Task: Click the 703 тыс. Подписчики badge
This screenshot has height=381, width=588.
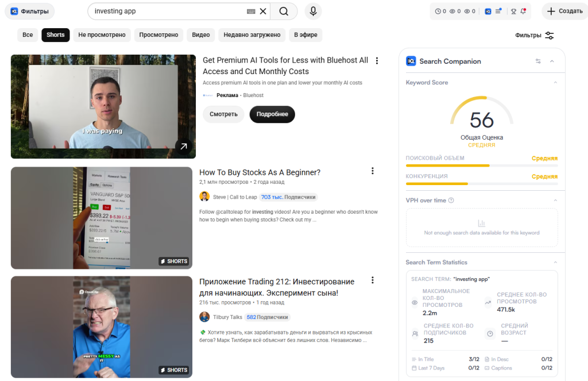Action: 288,197
